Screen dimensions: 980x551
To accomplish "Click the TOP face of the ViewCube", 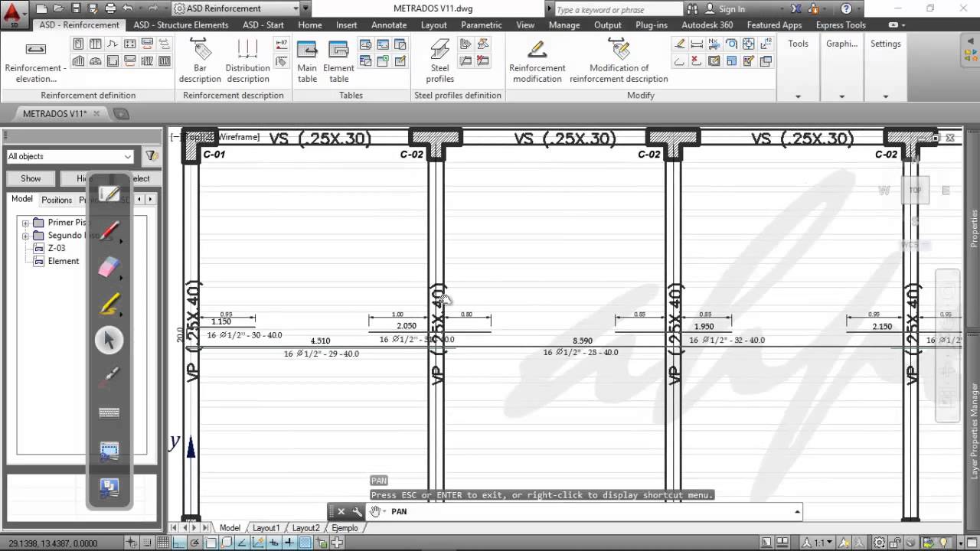I will 915,190.
